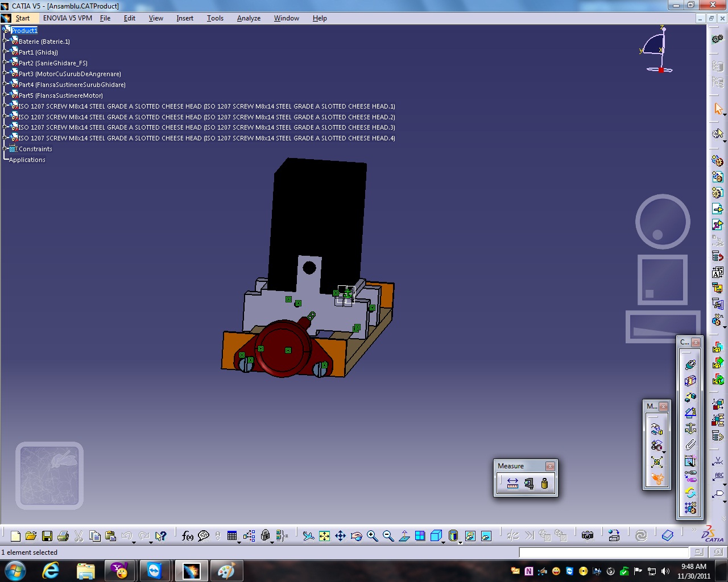Expand Part3 (MotorCuSurubDeAngrenare) tree node
Viewport: 728px width, 582px height.
click(x=5, y=73)
